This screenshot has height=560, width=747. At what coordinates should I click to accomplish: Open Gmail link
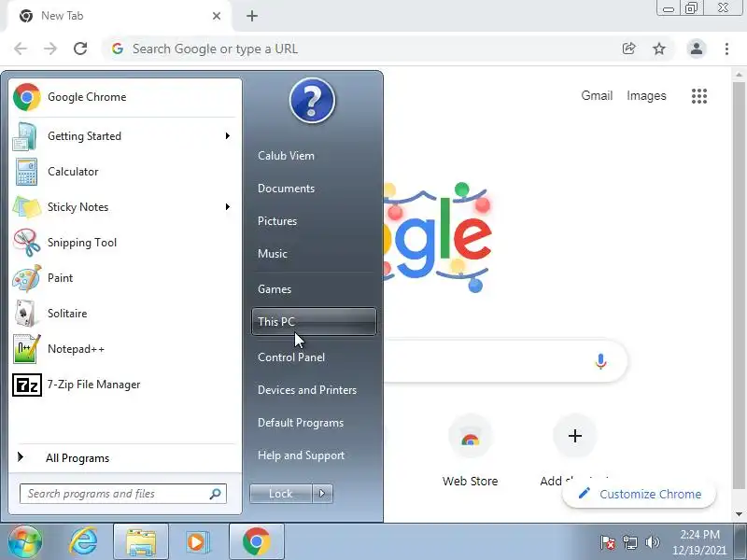click(x=597, y=96)
